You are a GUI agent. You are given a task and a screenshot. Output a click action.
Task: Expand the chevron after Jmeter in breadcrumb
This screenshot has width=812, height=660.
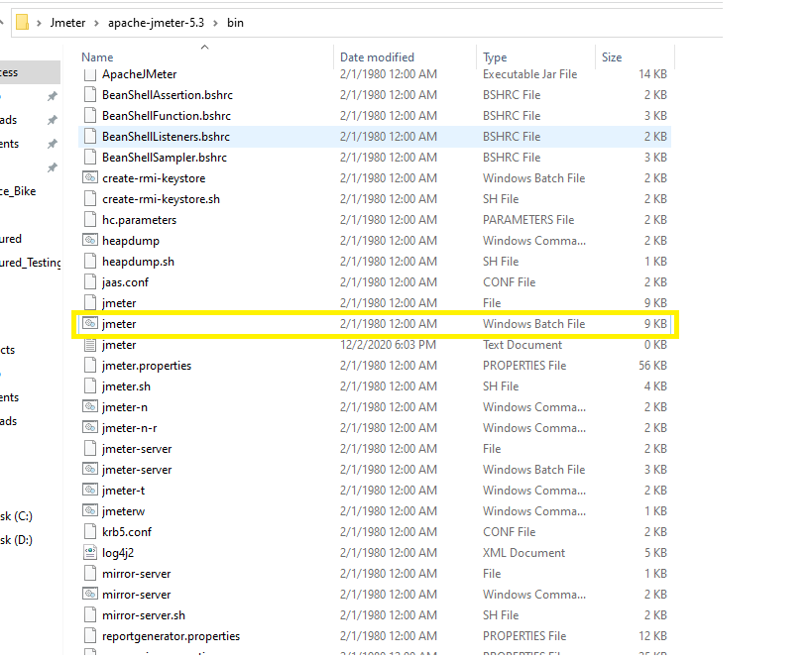pos(97,23)
